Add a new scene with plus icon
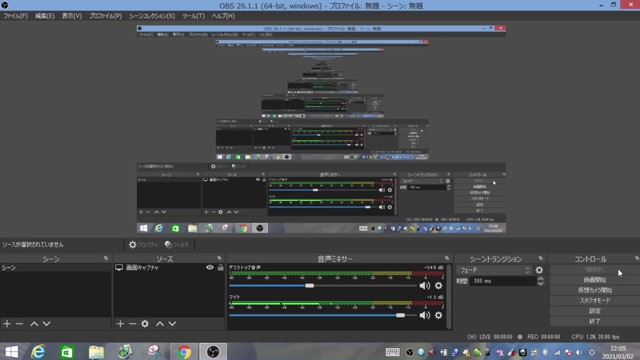 pyautogui.click(x=7, y=324)
